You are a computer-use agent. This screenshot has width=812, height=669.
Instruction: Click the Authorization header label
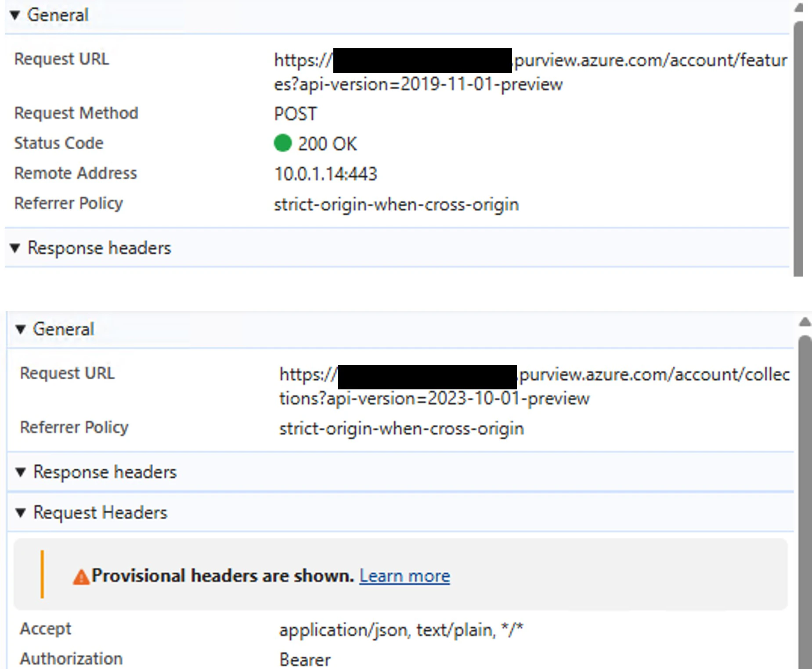[x=71, y=659]
